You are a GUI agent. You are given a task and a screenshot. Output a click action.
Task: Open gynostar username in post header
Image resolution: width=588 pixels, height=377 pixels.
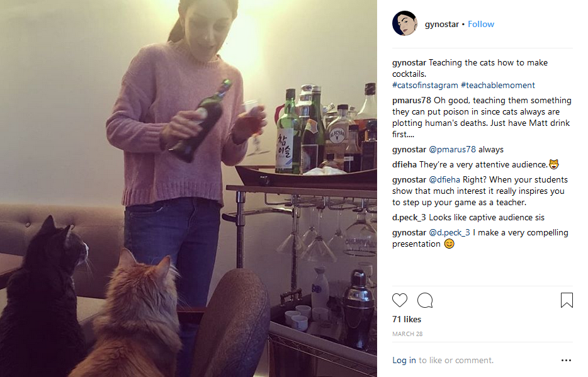pos(442,24)
